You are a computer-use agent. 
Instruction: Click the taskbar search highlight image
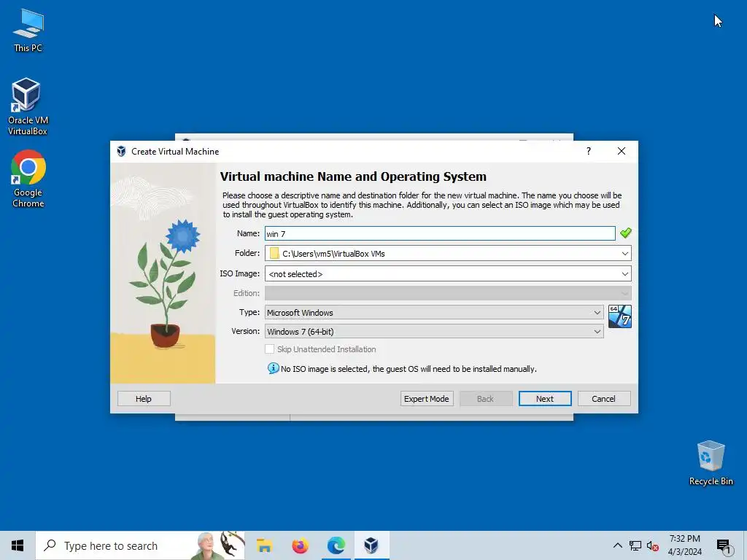point(217,545)
